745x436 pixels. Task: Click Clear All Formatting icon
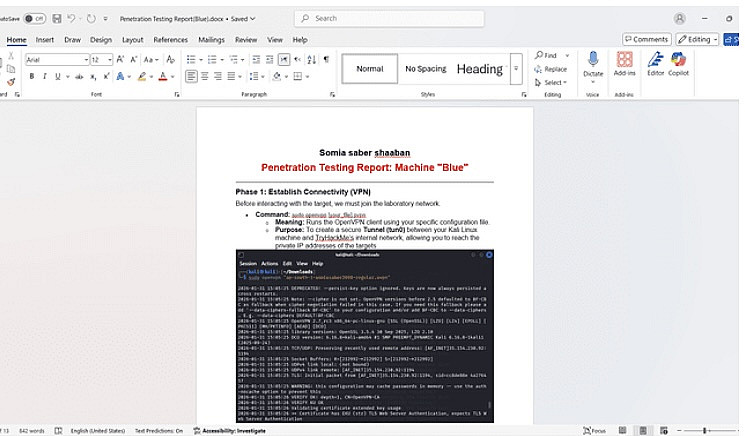(x=171, y=59)
